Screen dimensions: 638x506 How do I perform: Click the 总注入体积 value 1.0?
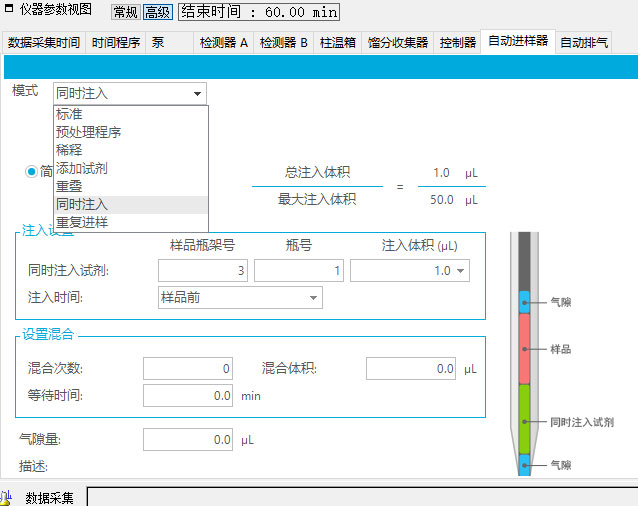[441, 173]
